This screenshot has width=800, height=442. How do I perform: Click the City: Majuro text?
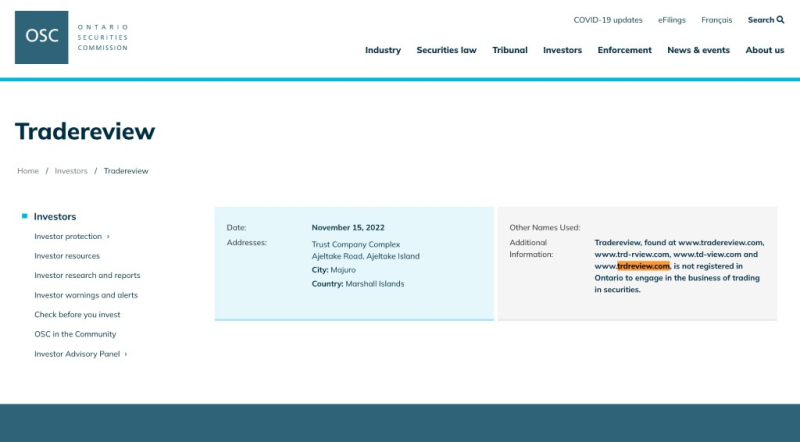click(334, 270)
